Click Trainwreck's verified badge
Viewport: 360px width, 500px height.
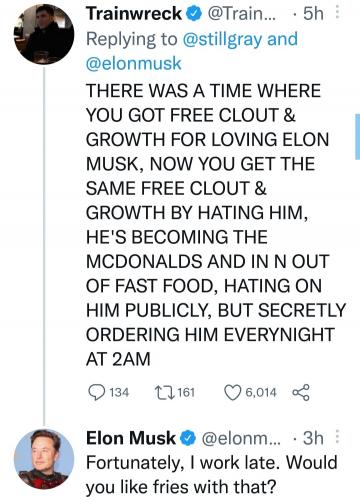coord(195,14)
